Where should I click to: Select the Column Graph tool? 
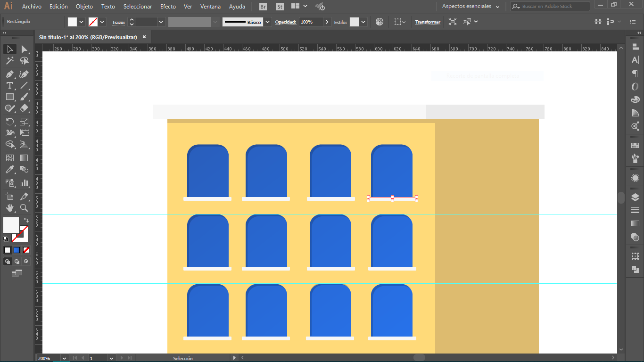pos(24,182)
